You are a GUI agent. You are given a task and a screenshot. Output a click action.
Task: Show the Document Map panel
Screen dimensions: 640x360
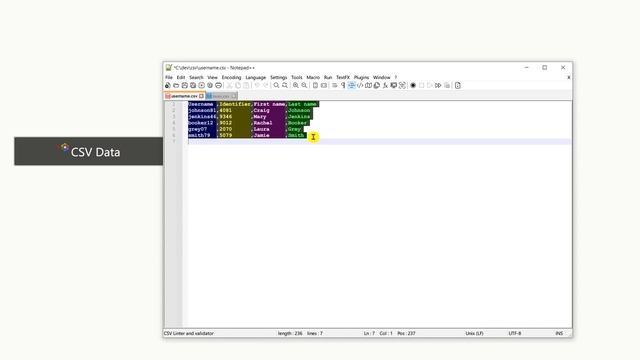(368, 85)
